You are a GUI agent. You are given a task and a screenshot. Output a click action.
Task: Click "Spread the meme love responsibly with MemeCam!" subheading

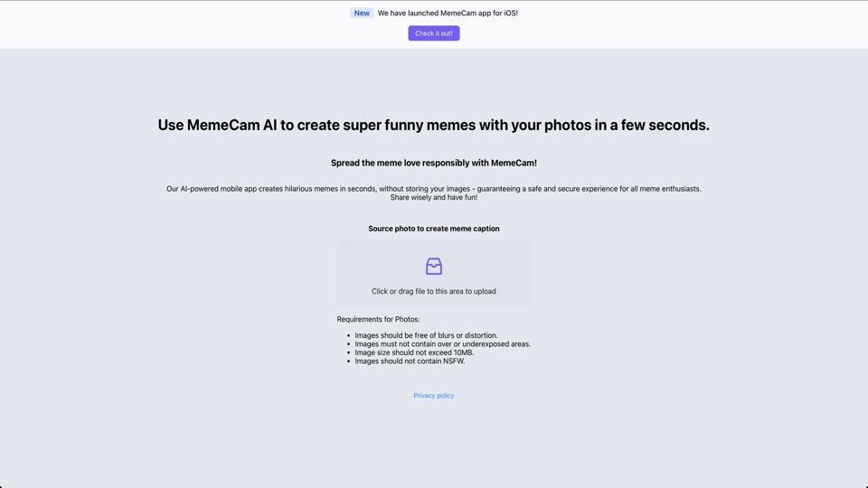coord(433,163)
